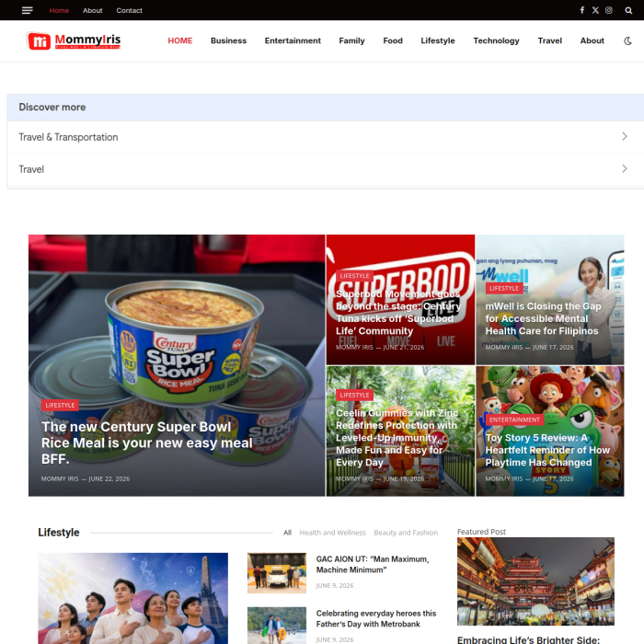
Task: Open the Family menu item
Action: pyautogui.click(x=351, y=40)
